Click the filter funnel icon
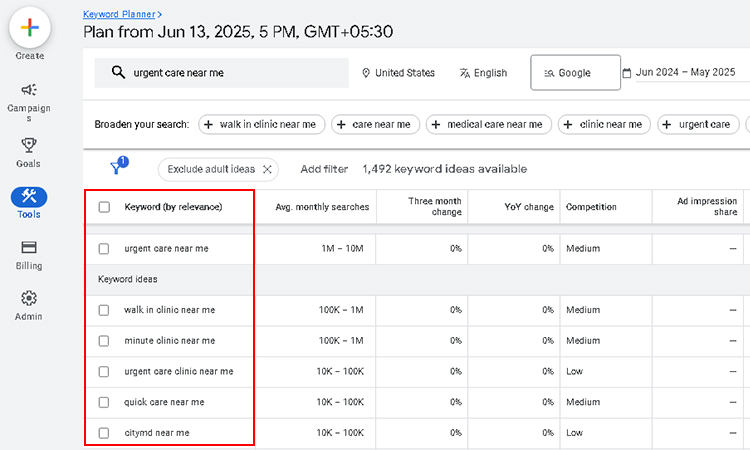Viewport: 750px width, 450px height. pyautogui.click(x=116, y=169)
